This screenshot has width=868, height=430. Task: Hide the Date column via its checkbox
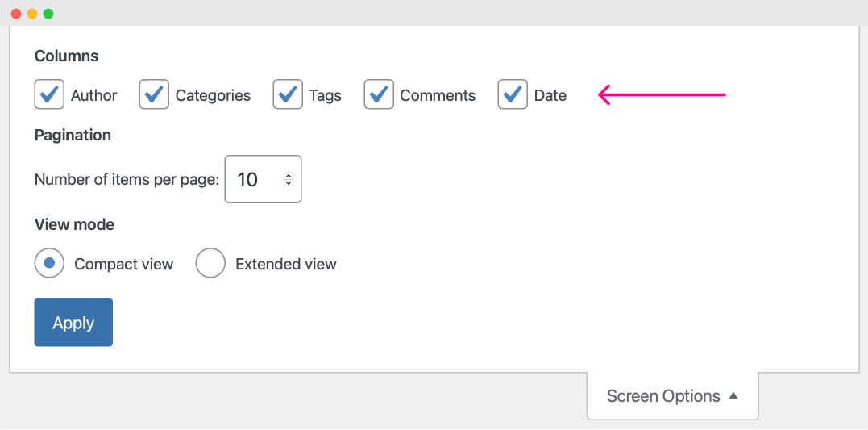513,94
